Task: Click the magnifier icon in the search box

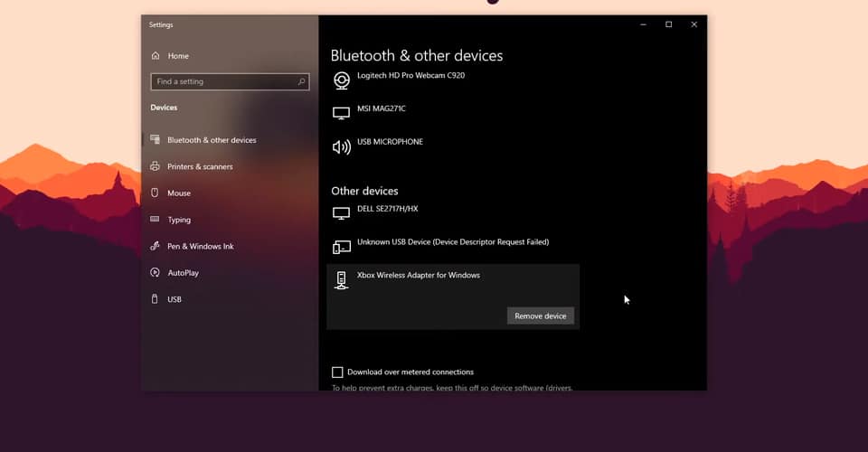Action: coord(302,82)
